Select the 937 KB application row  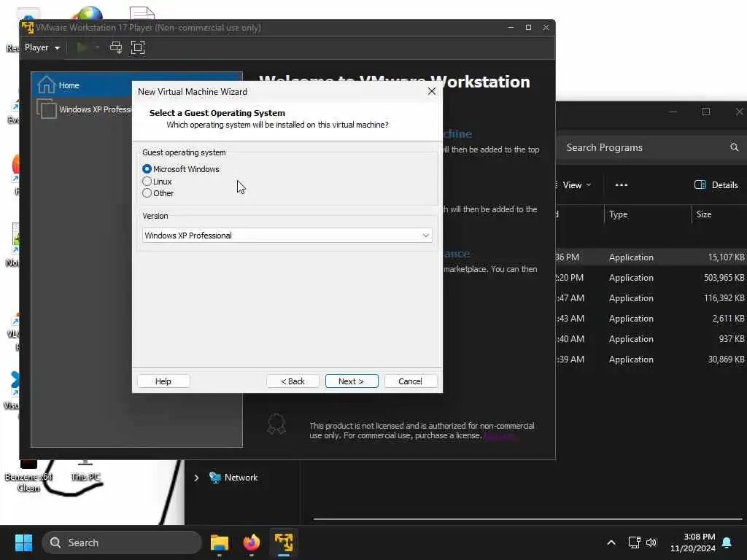[651, 339]
